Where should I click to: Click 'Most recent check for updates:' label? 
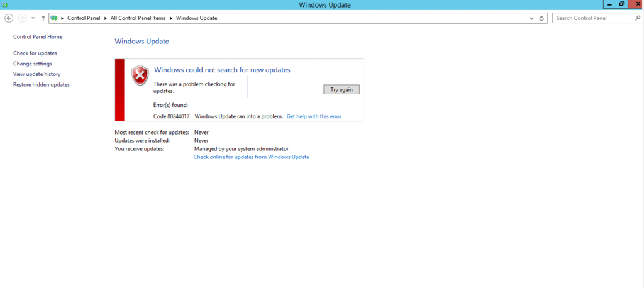(152, 132)
